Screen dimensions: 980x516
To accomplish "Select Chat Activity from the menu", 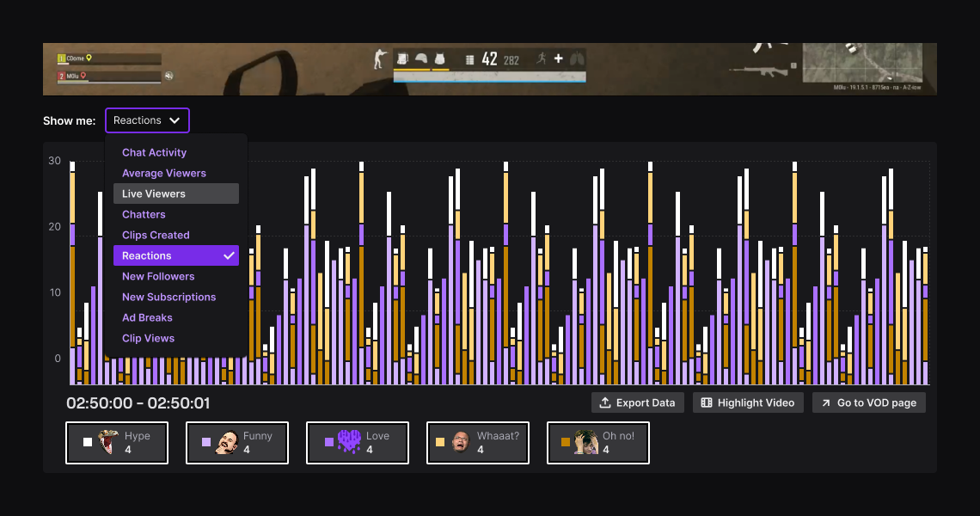I will click(154, 152).
